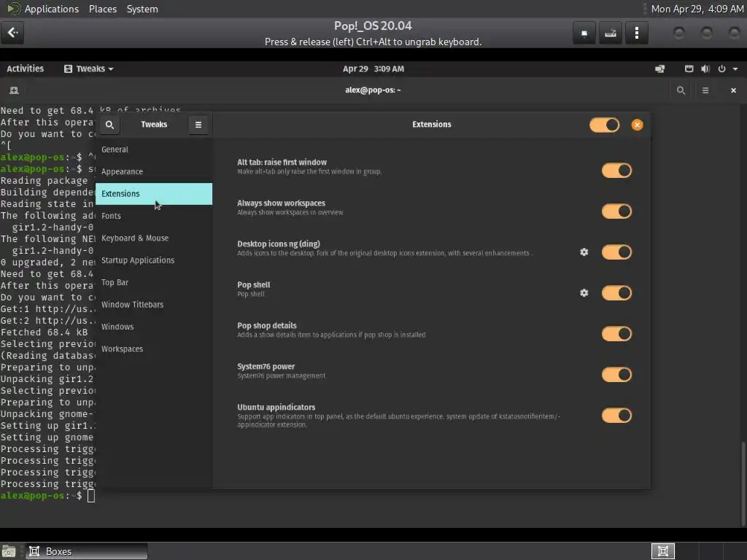The image size is (747, 560).
Task: Open the Tweaks app menu dropdown
Action: (x=89, y=69)
